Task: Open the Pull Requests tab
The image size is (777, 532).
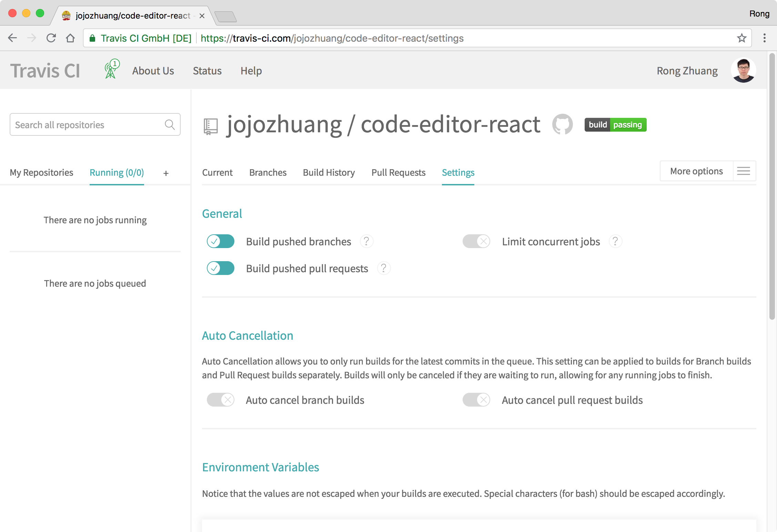Action: [x=398, y=172]
